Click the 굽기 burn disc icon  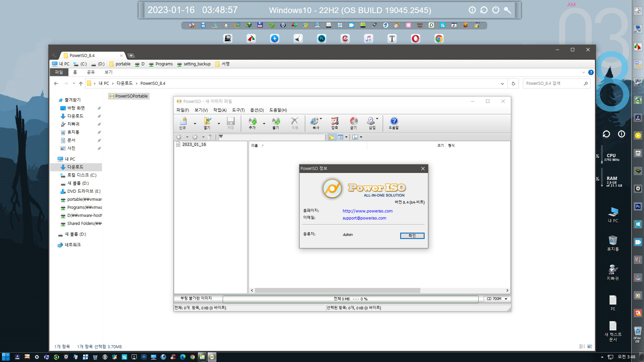pyautogui.click(x=354, y=123)
